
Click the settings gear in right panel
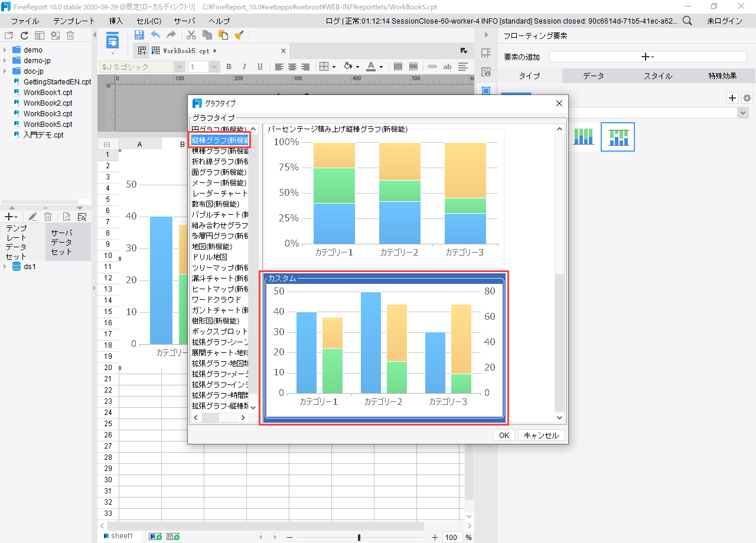tap(747, 98)
